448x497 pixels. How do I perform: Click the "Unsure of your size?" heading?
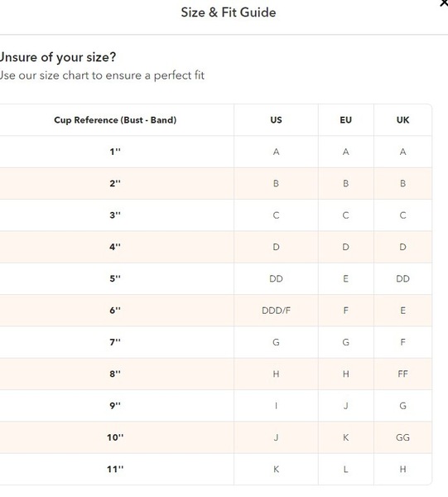58,57
